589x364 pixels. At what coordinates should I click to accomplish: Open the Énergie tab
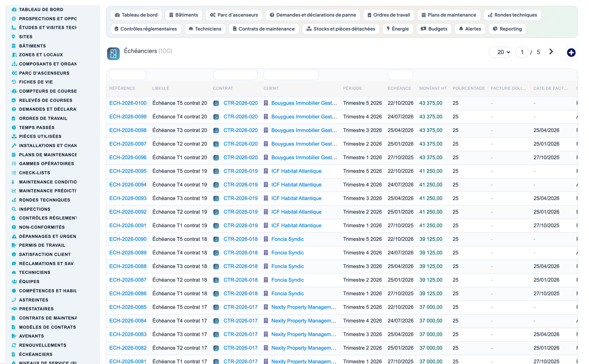tap(397, 29)
